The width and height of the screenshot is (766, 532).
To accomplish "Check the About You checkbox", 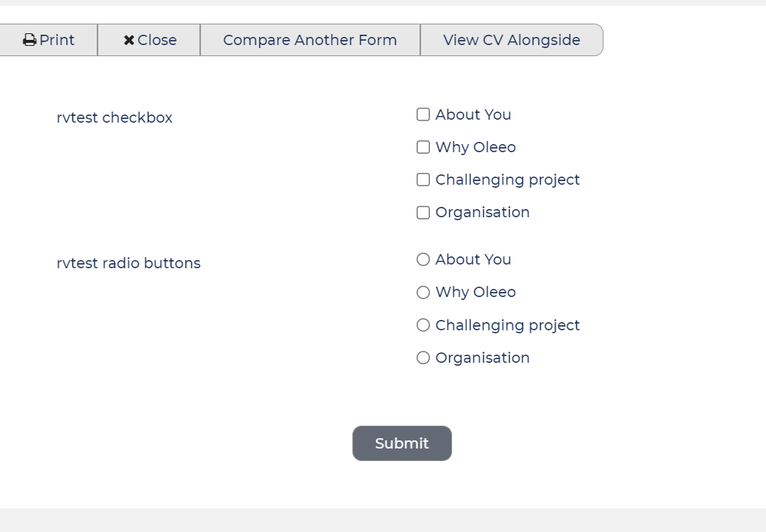I will (x=423, y=115).
